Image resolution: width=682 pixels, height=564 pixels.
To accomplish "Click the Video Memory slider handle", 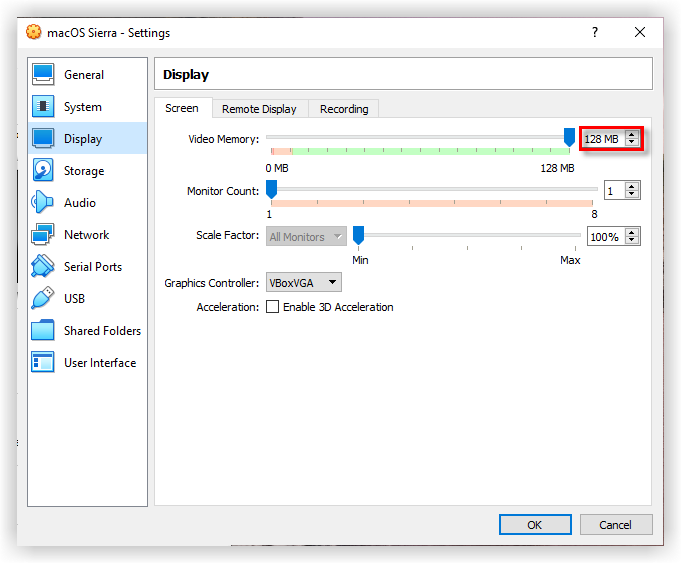I will [569, 137].
